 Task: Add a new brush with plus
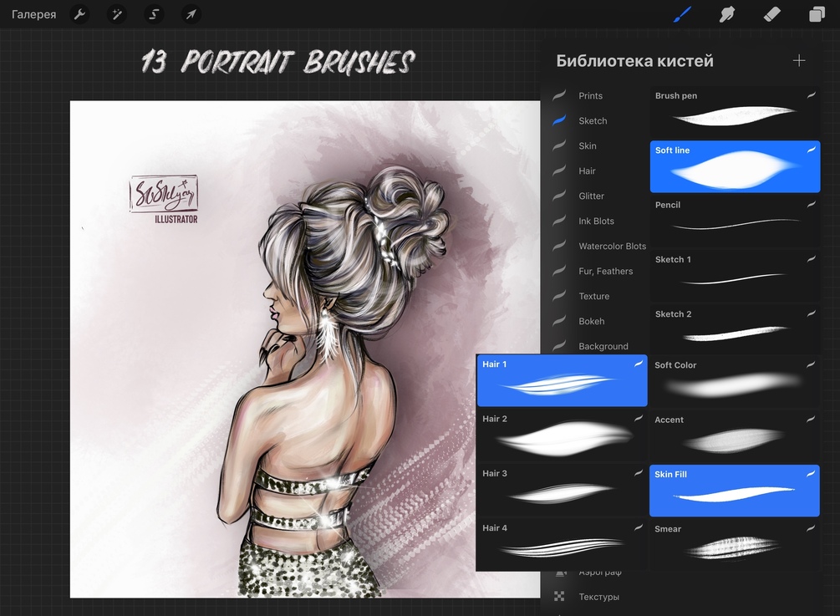799,60
